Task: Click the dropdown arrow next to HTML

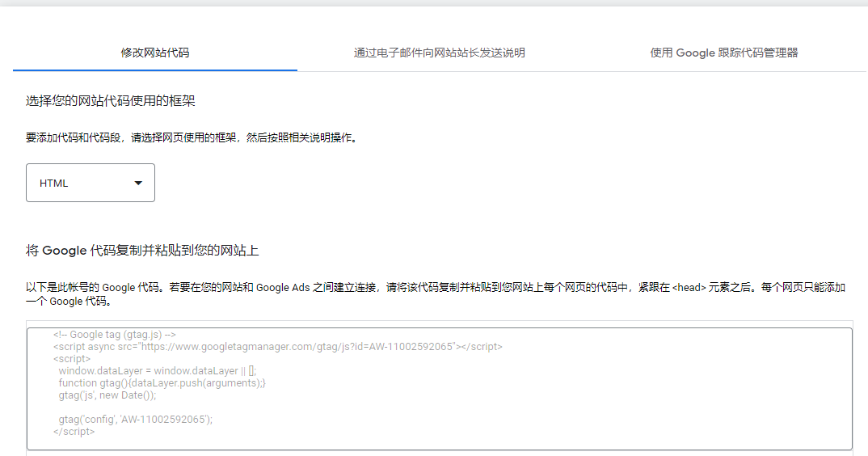Action: (x=138, y=184)
